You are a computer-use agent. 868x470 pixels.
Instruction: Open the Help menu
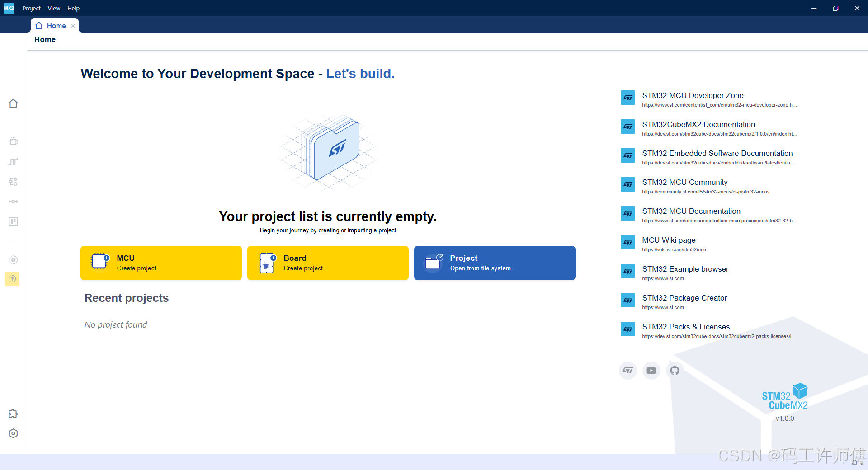tap(74, 8)
